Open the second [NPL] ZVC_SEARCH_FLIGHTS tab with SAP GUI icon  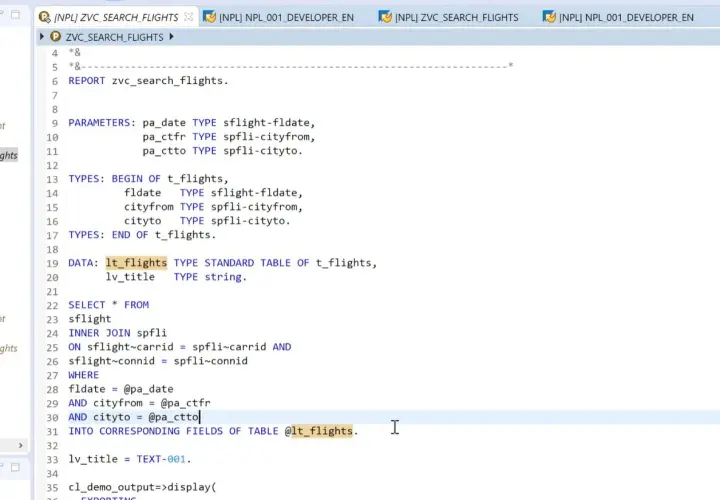pos(449,17)
